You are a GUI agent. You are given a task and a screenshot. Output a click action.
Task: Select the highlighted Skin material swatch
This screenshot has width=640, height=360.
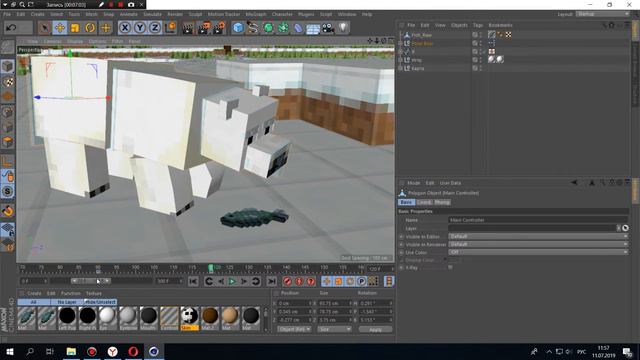tap(189, 318)
